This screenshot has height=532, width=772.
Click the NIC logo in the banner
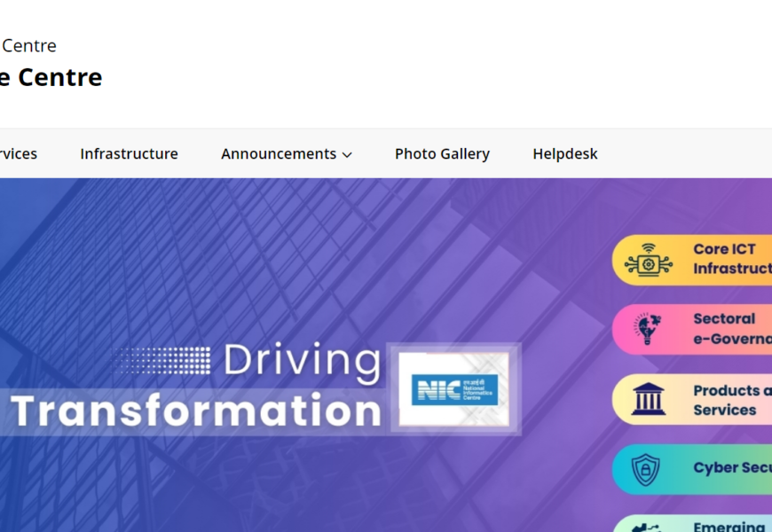454,389
